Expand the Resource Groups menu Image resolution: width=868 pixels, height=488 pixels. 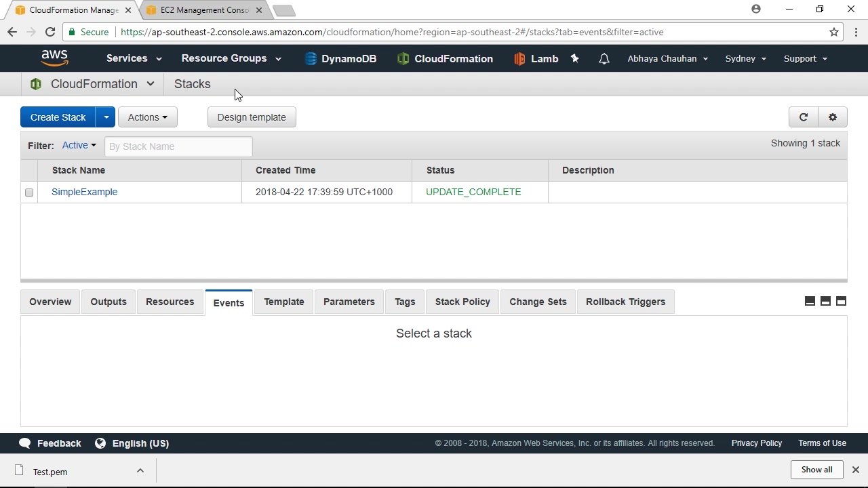click(231, 58)
